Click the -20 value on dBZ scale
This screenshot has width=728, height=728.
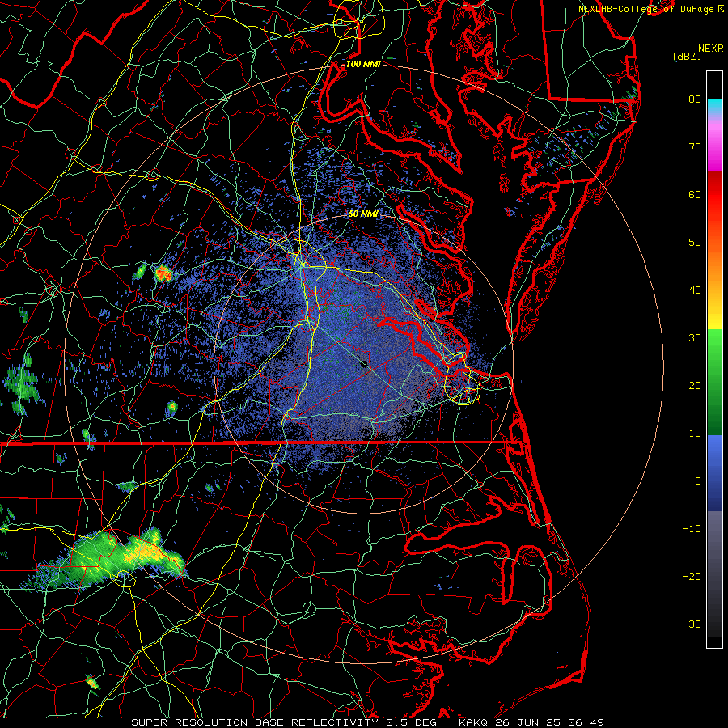coord(692,576)
